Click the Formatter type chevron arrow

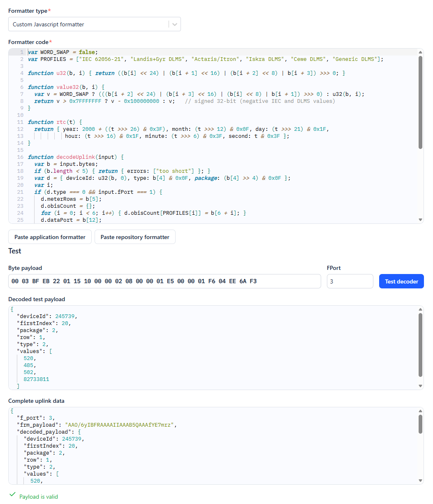pyautogui.click(x=175, y=24)
